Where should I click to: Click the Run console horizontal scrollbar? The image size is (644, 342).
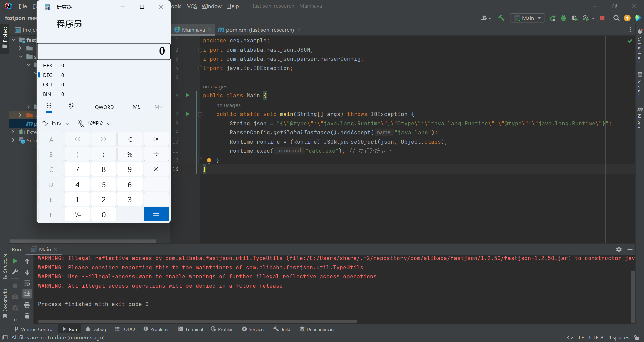pos(197,321)
